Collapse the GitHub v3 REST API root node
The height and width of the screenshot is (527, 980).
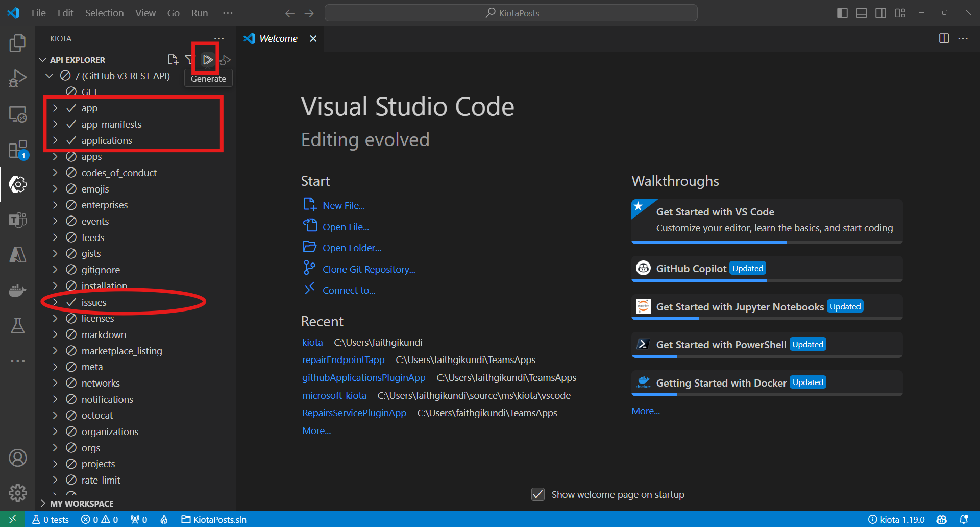point(49,76)
